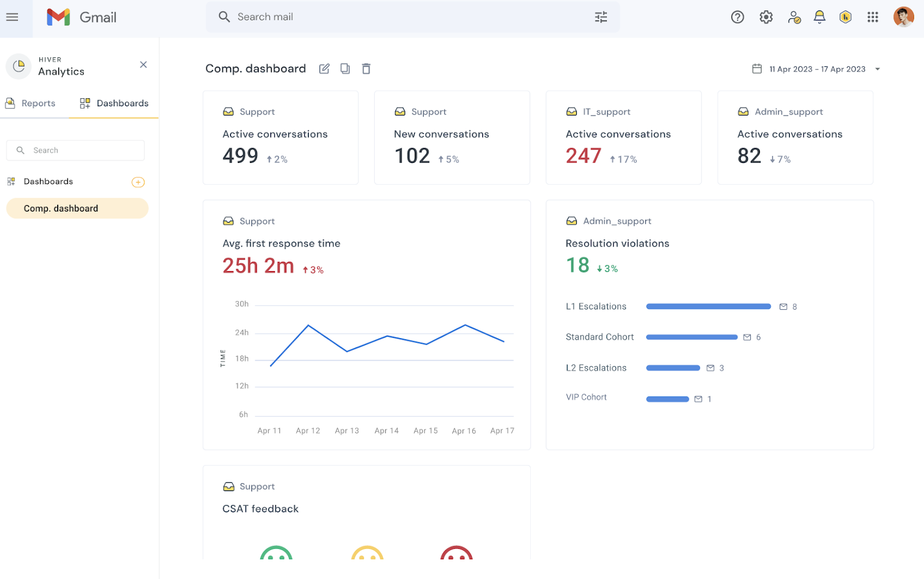Viewport: 924px width, 579px height.
Task: Open Admin_support Active conversations 82 card
Action: (795, 138)
